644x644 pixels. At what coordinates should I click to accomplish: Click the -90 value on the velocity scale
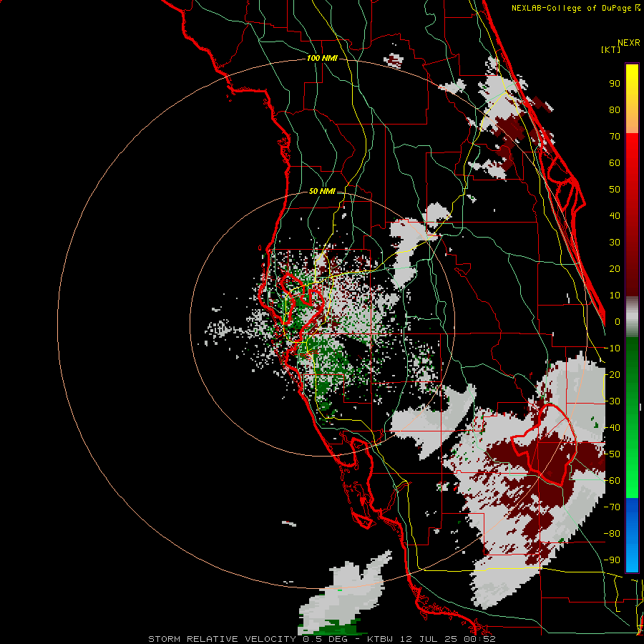(612, 560)
